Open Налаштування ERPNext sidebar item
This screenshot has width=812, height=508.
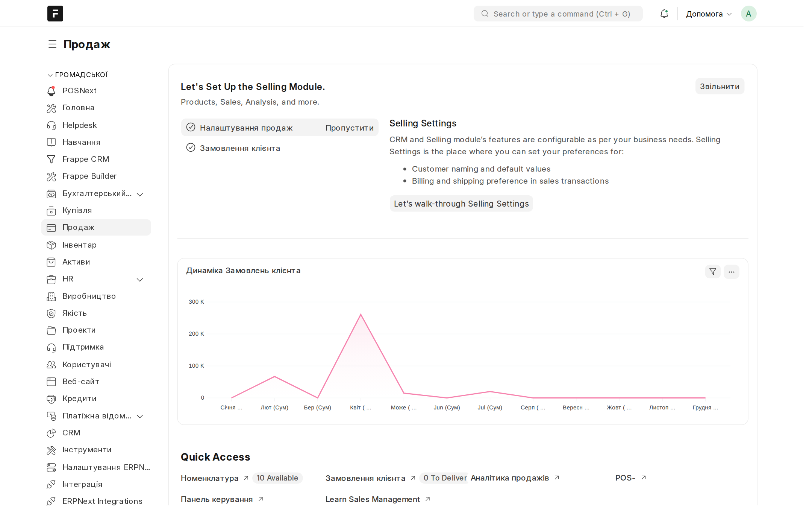coord(96,467)
